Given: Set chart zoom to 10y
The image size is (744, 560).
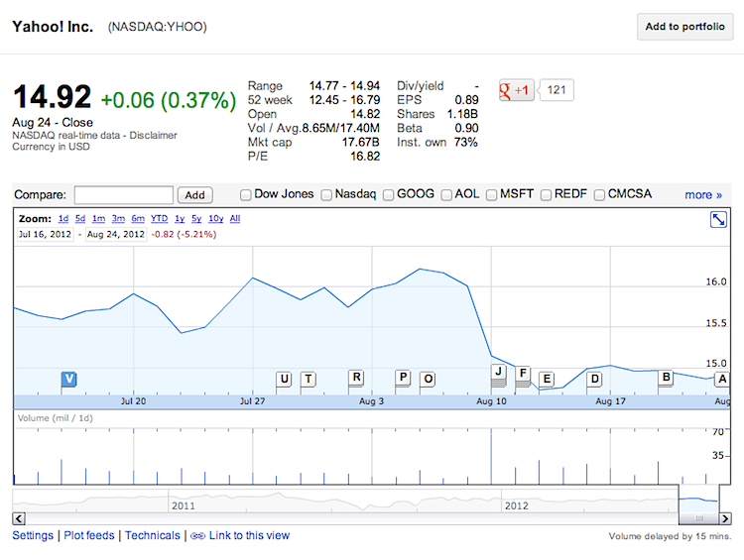Looking at the screenshot, I should [216, 219].
